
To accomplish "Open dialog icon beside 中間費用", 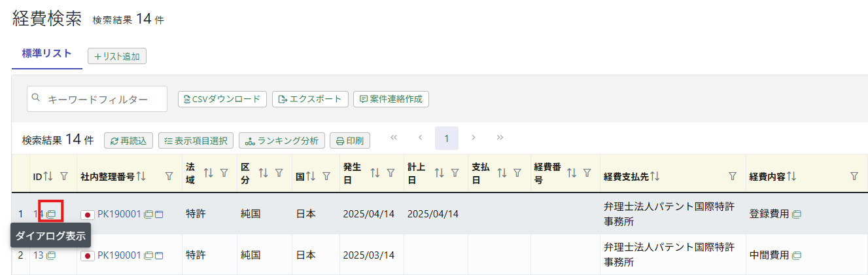I will [797, 255].
